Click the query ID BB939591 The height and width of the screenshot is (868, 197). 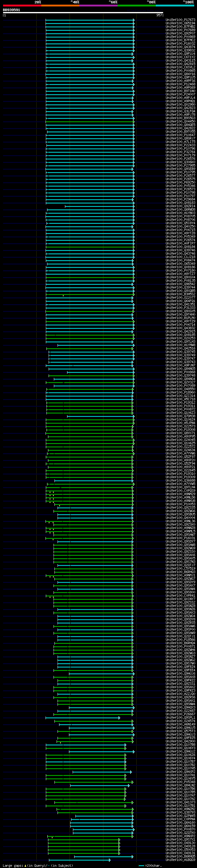(11, 10)
